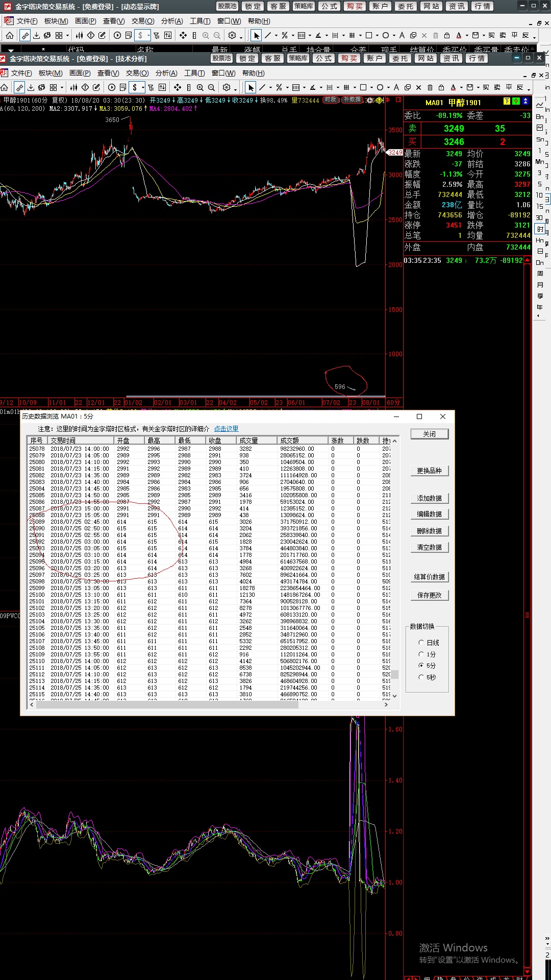Select row 25099 in history data table

[x=209, y=588]
